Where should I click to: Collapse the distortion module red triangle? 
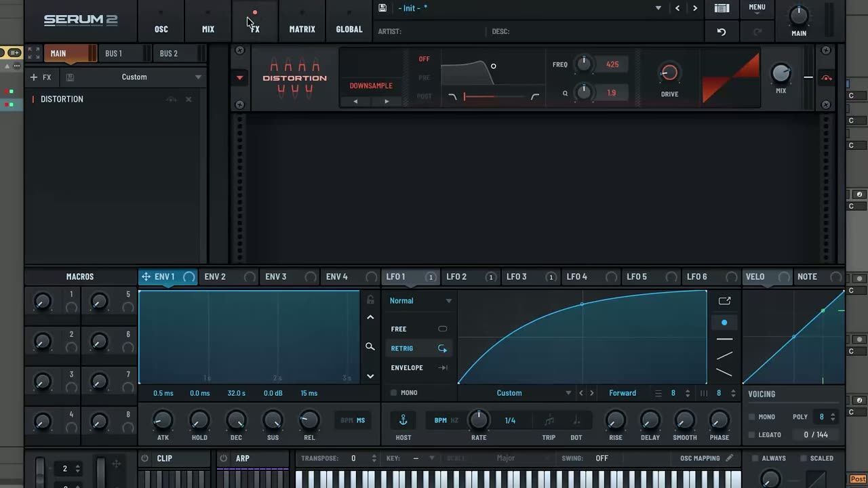pyautogui.click(x=239, y=78)
